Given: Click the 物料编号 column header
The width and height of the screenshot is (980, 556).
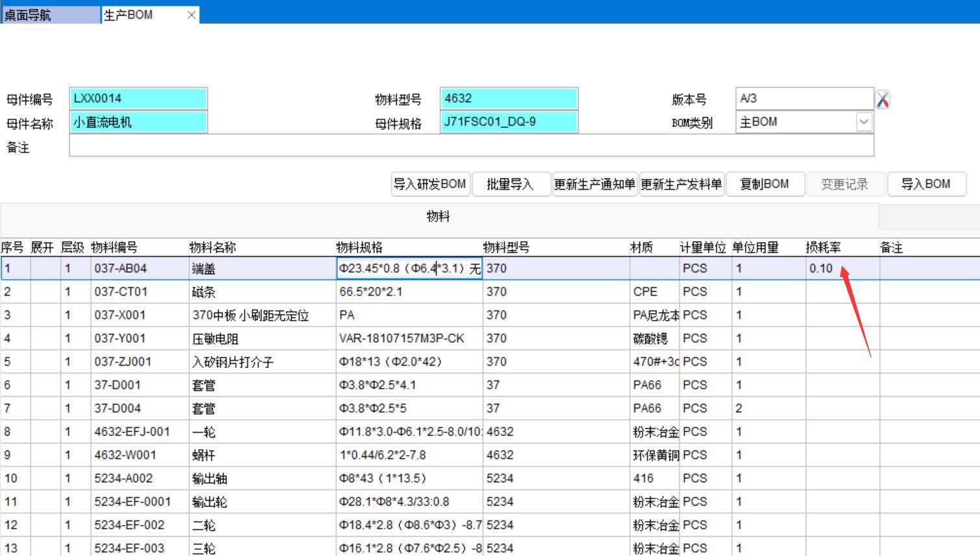Looking at the screenshot, I should pyautogui.click(x=115, y=248).
